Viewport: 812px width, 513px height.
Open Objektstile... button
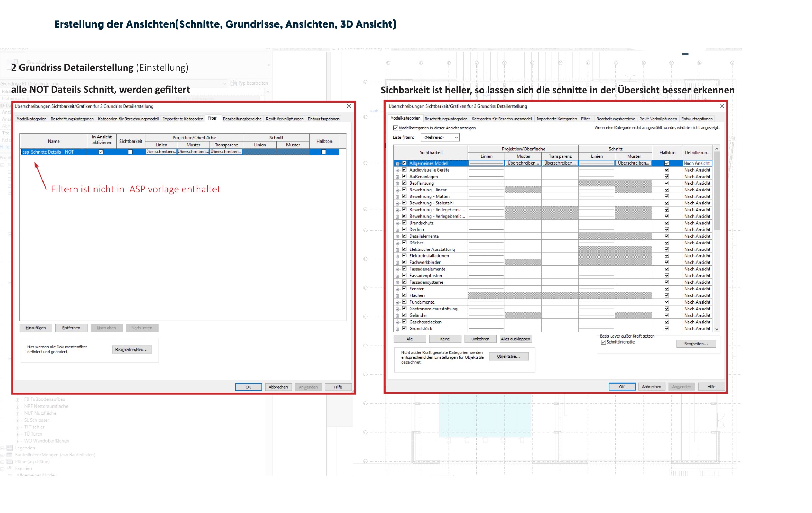tap(509, 356)
